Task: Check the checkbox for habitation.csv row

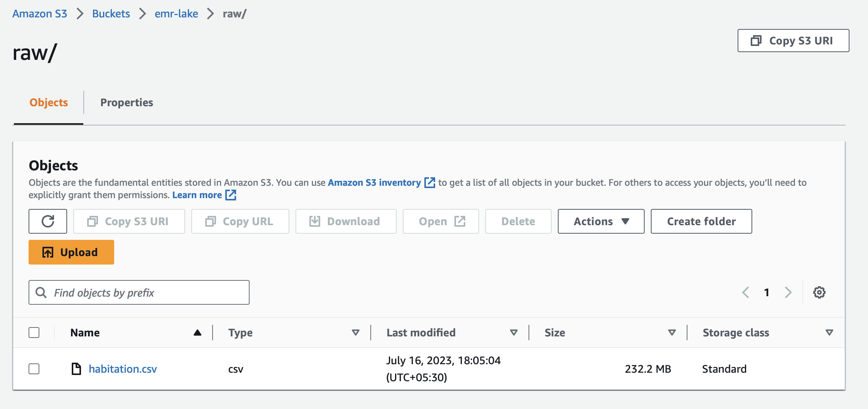Action: pyautogui.click(x=34, y=369)
